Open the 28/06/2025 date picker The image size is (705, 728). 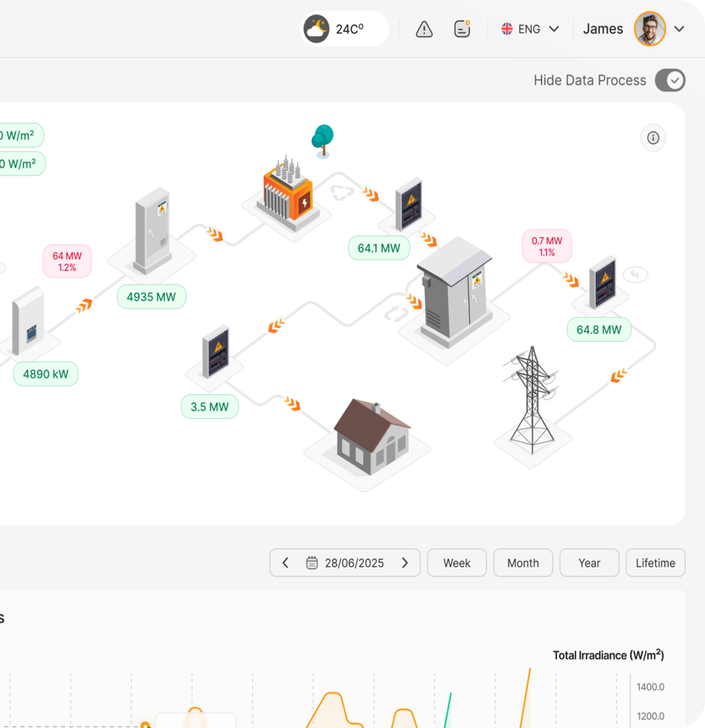(345, 563)
